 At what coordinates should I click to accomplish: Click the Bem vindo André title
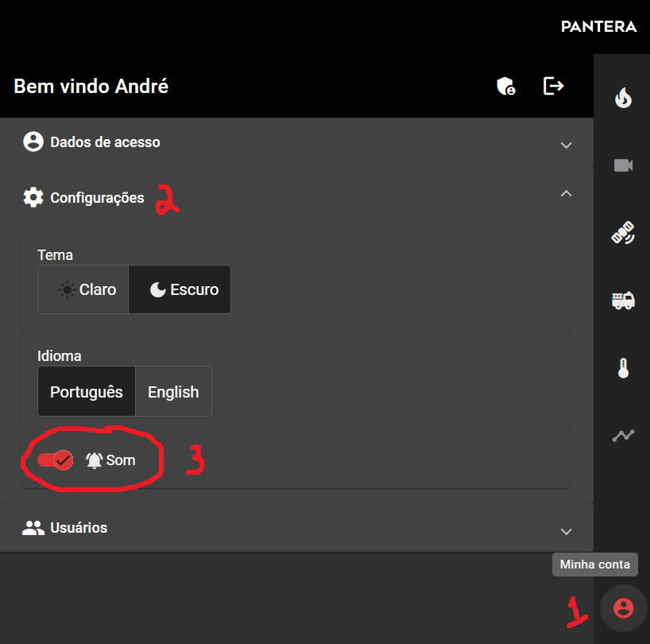click(91, 86)
